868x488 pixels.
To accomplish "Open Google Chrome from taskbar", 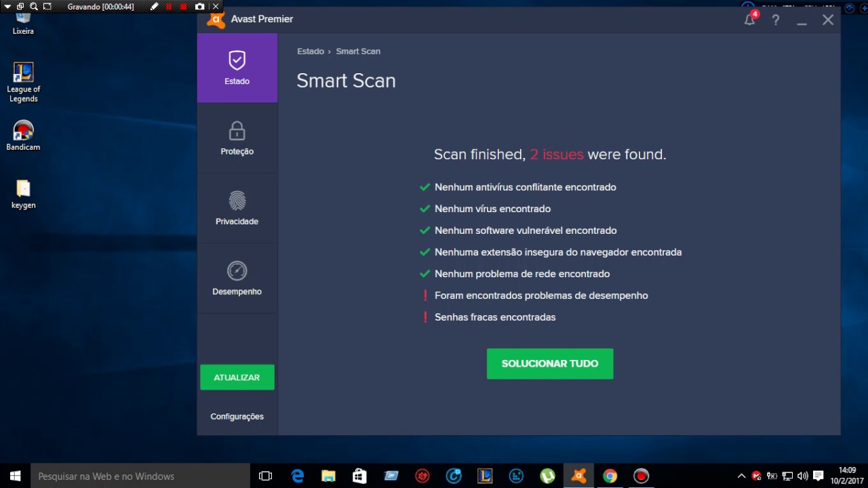I will point(610,476).
